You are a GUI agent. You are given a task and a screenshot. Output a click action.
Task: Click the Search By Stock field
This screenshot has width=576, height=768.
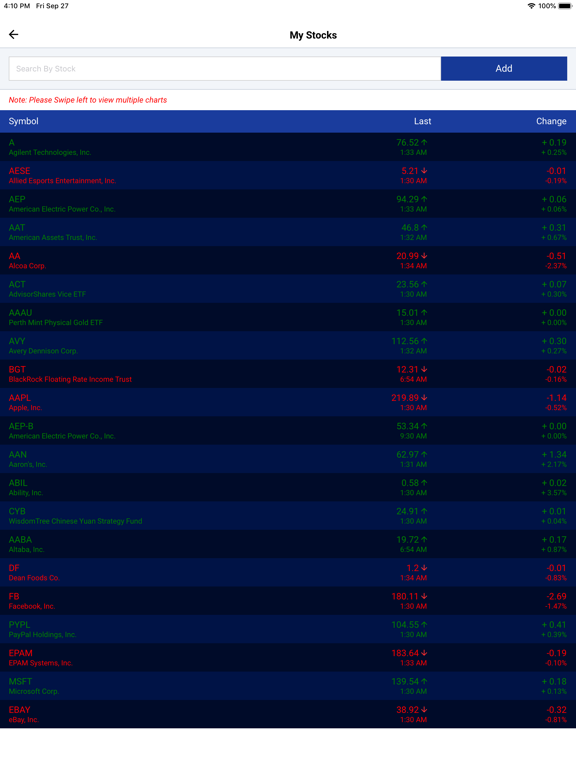pos(225,69)
